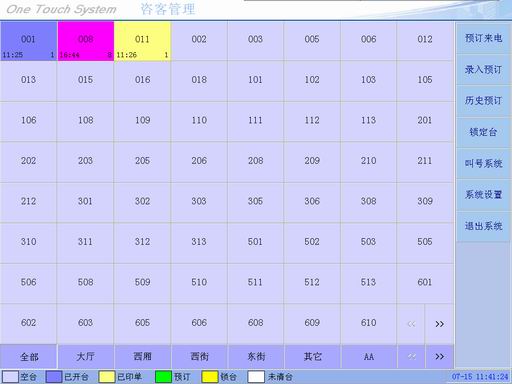This screenshot has height=384, width=512.
Task: Open the 叫号系统 queue system
Action: coord(483,163)
